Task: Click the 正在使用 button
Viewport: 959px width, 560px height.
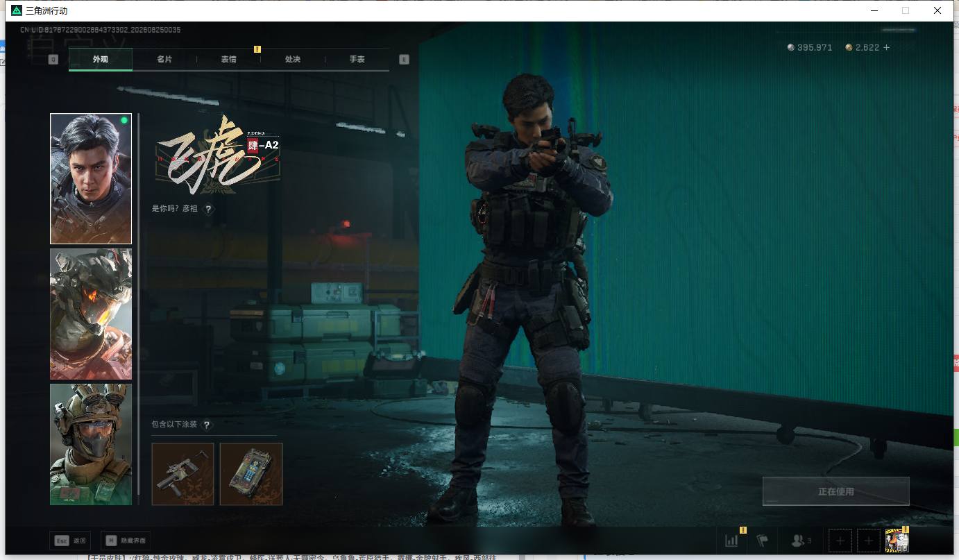Action: pyautogui.click(x=835, y=491)
